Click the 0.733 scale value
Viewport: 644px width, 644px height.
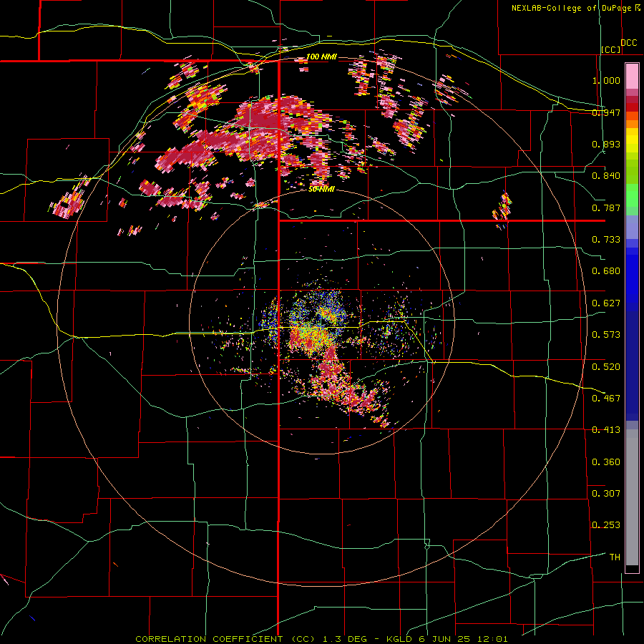[x=606, y=240]
